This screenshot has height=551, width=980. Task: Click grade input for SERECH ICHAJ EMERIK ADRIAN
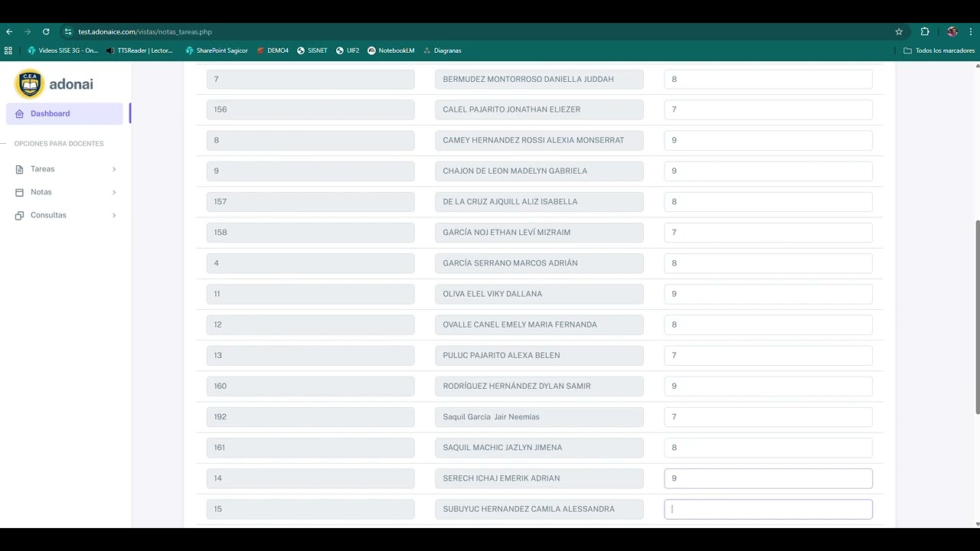[x=768, y=478]
